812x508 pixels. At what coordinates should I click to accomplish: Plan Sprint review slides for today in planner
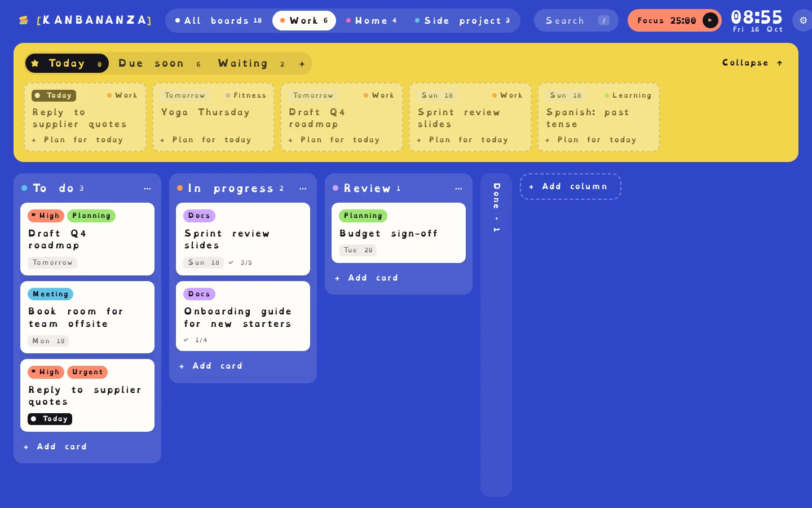click(x=462, y=139)
